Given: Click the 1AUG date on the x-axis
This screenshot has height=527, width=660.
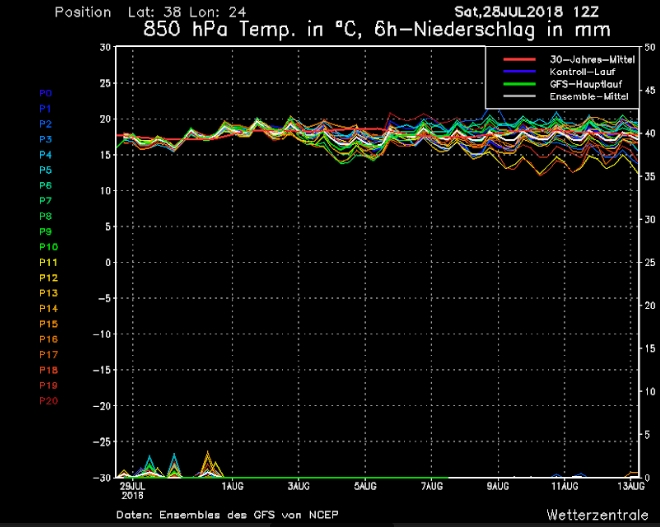Looking at the screenshot, I should [232, 486].
